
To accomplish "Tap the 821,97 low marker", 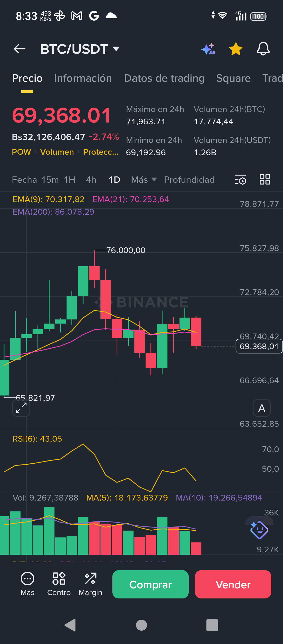I will pos(35,398).
